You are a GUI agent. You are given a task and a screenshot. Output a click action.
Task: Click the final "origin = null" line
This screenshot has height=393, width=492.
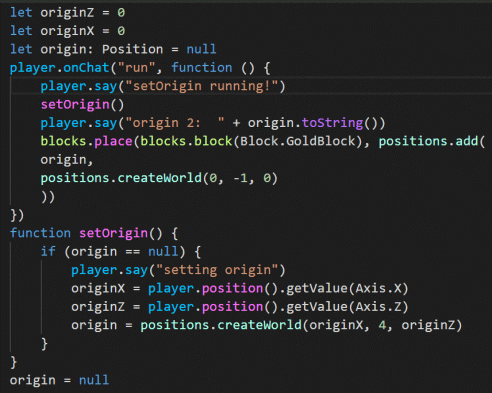59,380
